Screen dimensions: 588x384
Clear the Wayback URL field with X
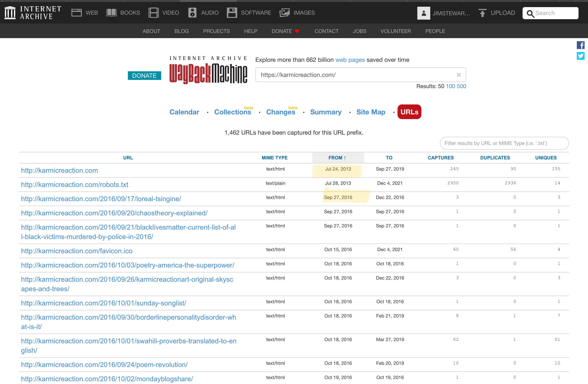pyautogui.click(x=459, y=75)
